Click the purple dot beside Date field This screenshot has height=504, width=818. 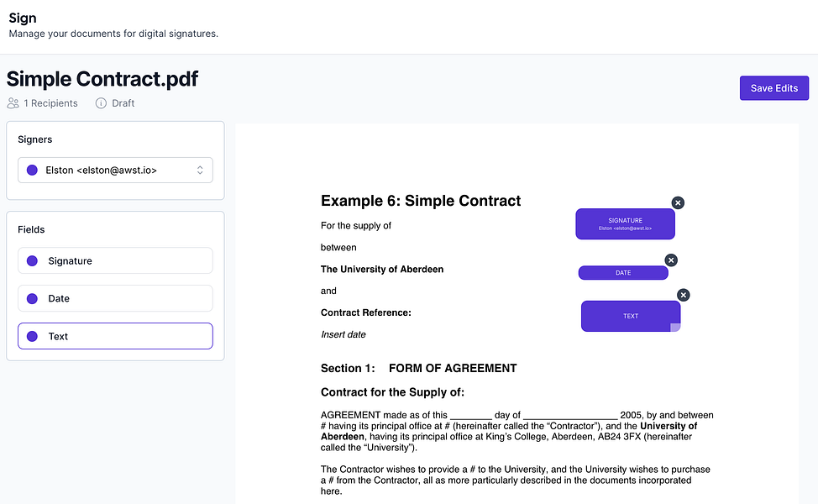(x=32, y=298)
